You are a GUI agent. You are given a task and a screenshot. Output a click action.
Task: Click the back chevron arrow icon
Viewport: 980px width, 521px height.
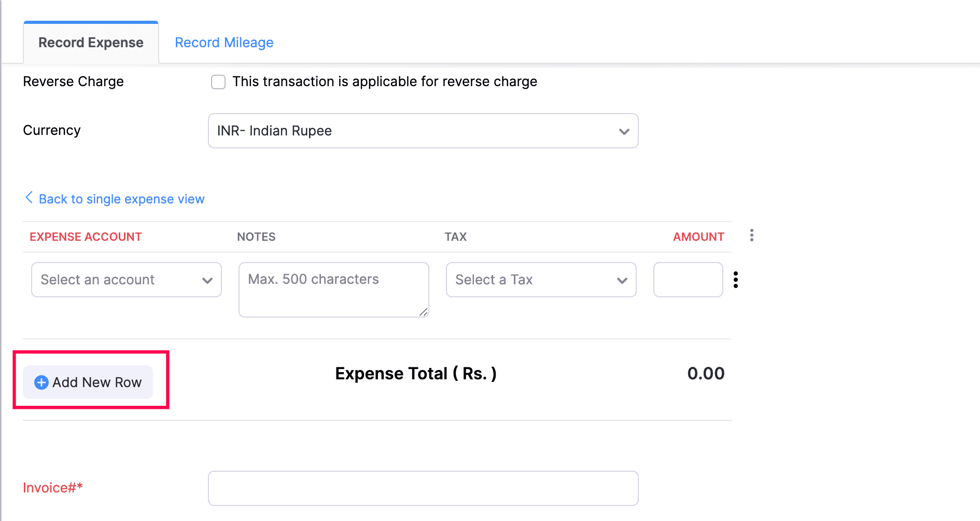[29, 198]
